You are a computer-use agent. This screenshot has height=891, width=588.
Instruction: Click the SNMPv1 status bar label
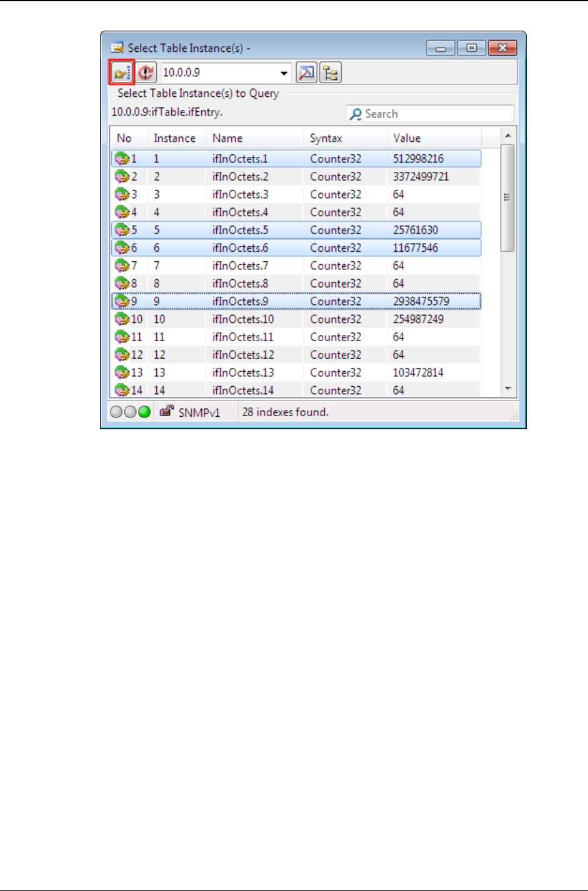coord(199,412)
